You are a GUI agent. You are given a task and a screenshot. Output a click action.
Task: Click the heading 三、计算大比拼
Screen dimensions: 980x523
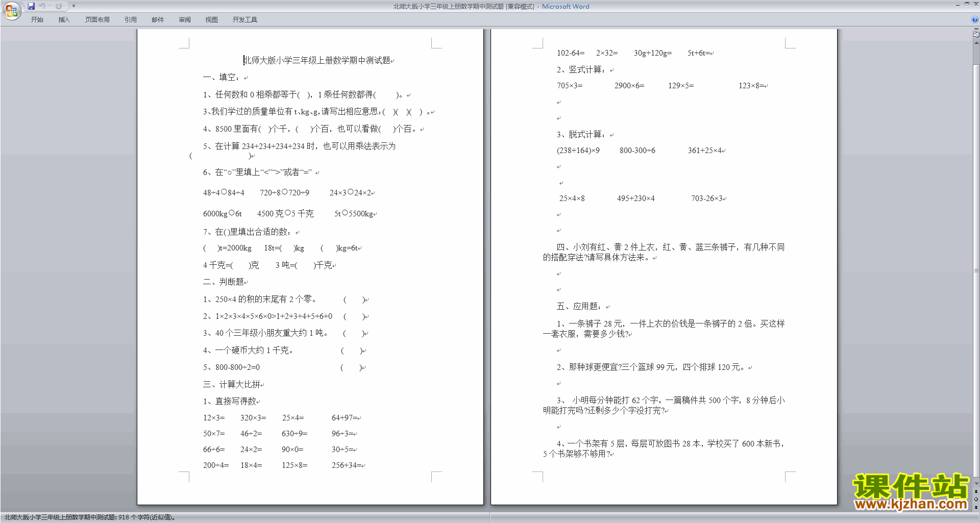click(232, 384)
